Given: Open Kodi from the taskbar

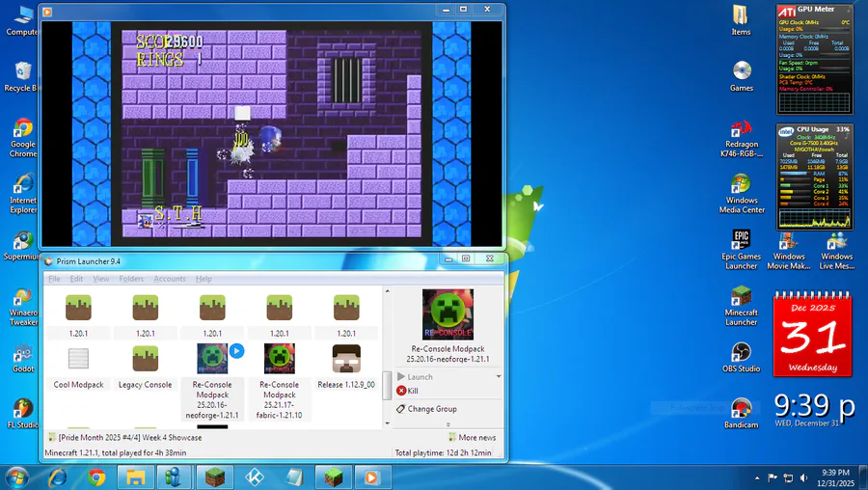Looking at the screenshot, I should click(x=255, y=477).
